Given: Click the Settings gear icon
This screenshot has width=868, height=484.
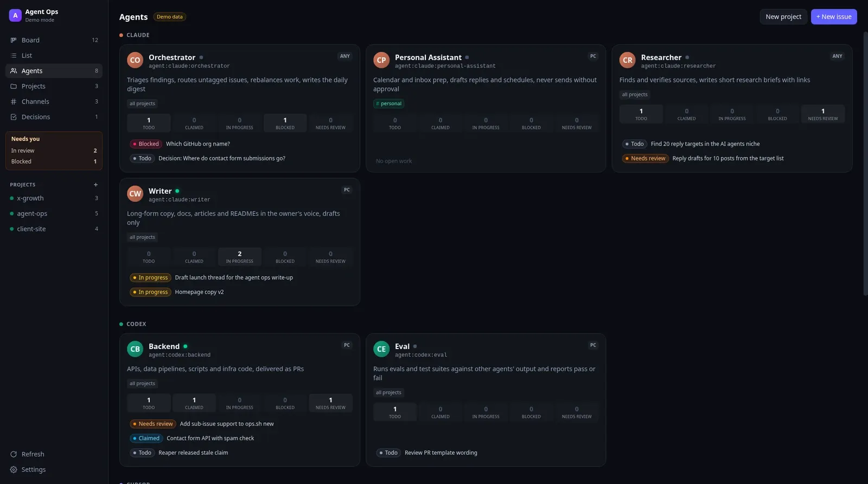Looking at the screenshot, I should [14, 469].
